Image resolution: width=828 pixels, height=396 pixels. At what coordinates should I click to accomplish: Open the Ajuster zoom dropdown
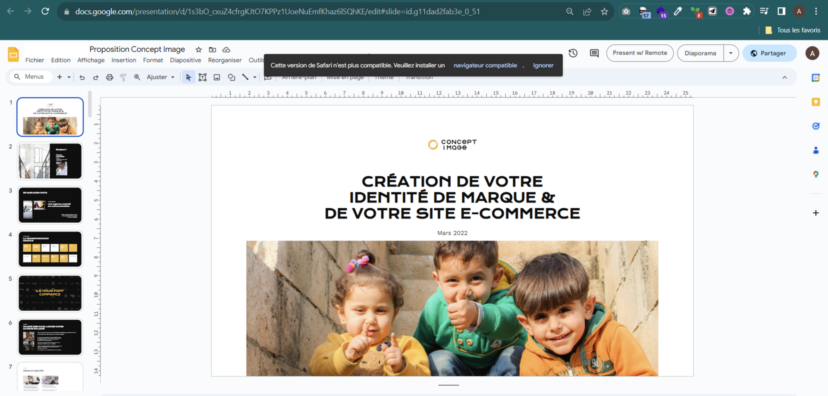pos(161,77)
